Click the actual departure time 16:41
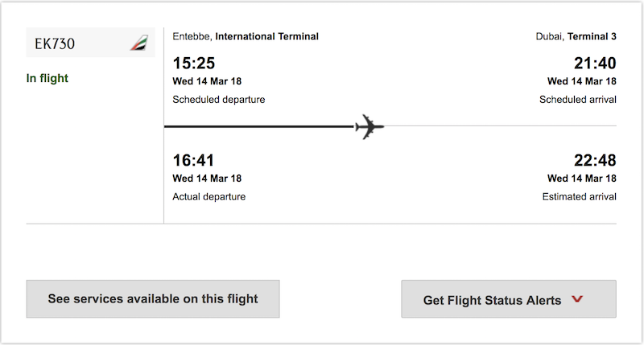Viewport: 644px width, 345px height. coord(193,160)
